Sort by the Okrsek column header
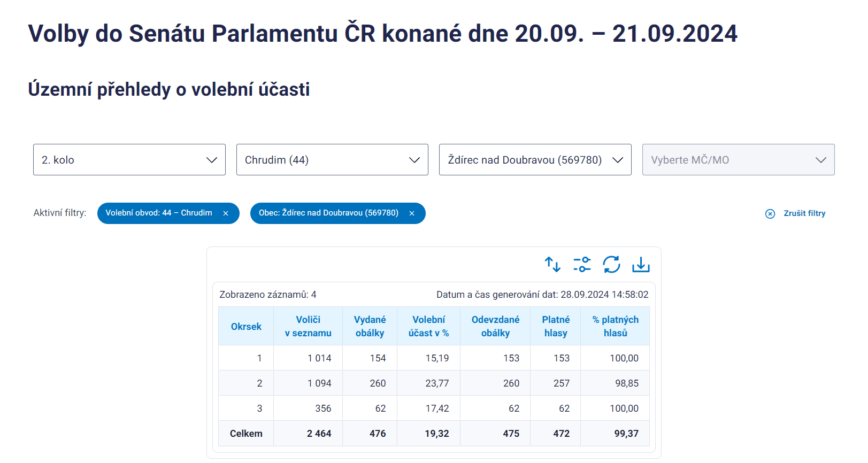 click(246, 327)
